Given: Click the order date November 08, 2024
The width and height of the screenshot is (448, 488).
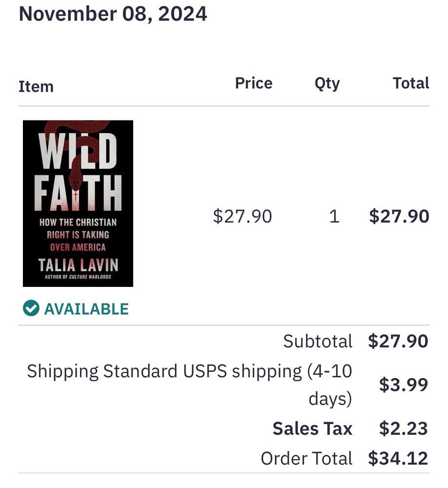Looking at the screenshot, I should (x=113, y=14).
